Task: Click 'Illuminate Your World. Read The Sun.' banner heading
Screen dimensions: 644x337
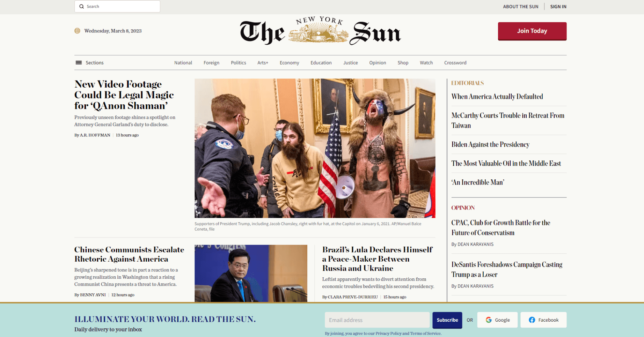Action: (165, 319)
